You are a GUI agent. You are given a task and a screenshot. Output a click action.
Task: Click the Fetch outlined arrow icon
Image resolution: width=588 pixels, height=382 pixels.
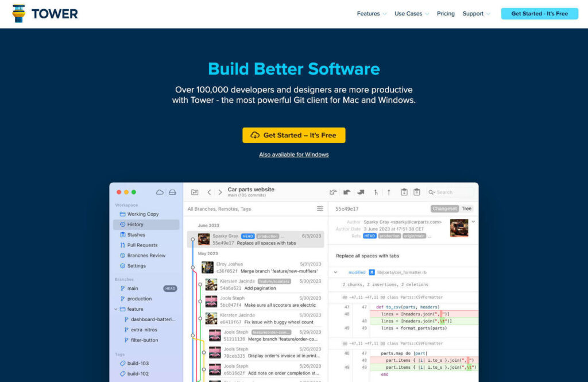point(333,192)
